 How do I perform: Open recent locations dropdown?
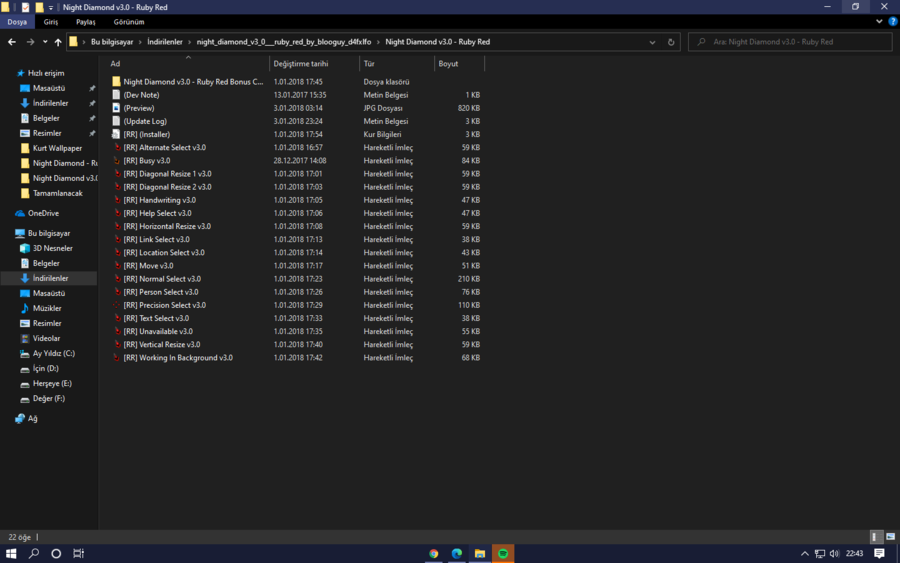[x=45, y=42]
